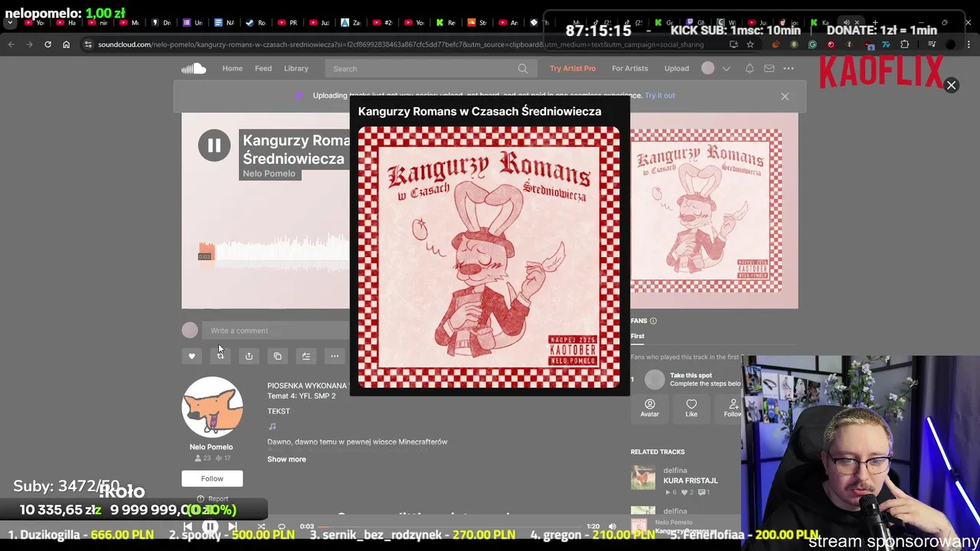Expand the user profile dropdown chevron

[726, 69]
